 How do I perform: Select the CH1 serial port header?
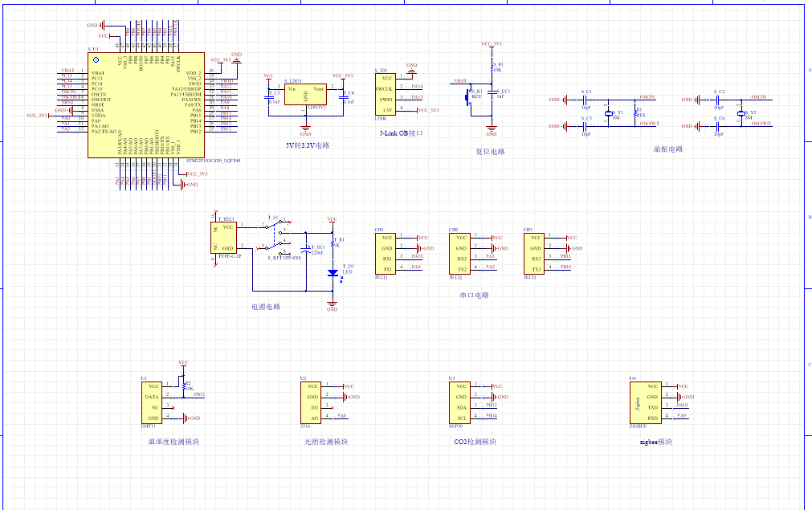386,253
